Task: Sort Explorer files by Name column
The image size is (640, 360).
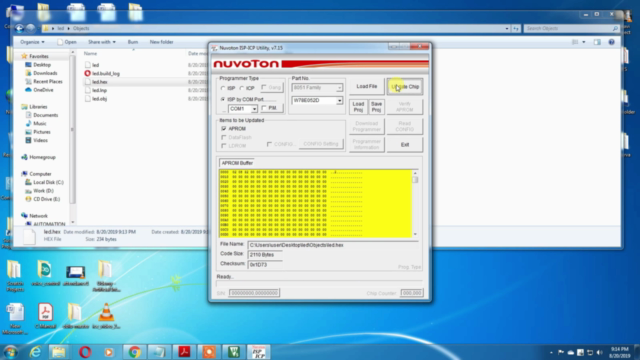Action: point(90,53)
